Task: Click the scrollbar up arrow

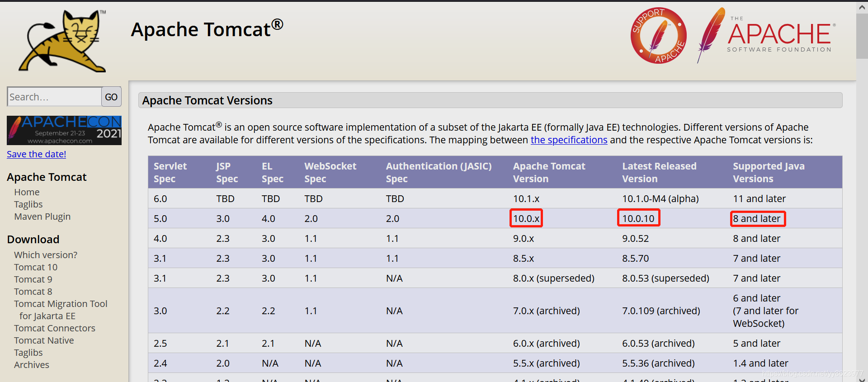Action: tap(862, 7)
